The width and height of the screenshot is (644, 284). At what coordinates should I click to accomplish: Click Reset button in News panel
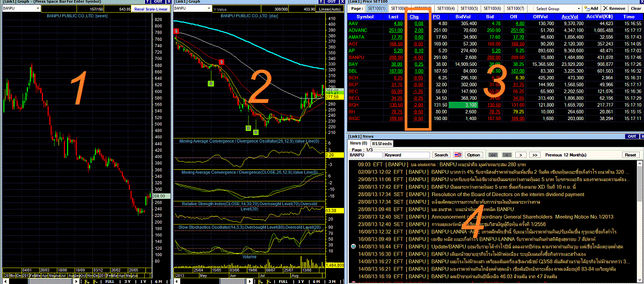point(630,155)
